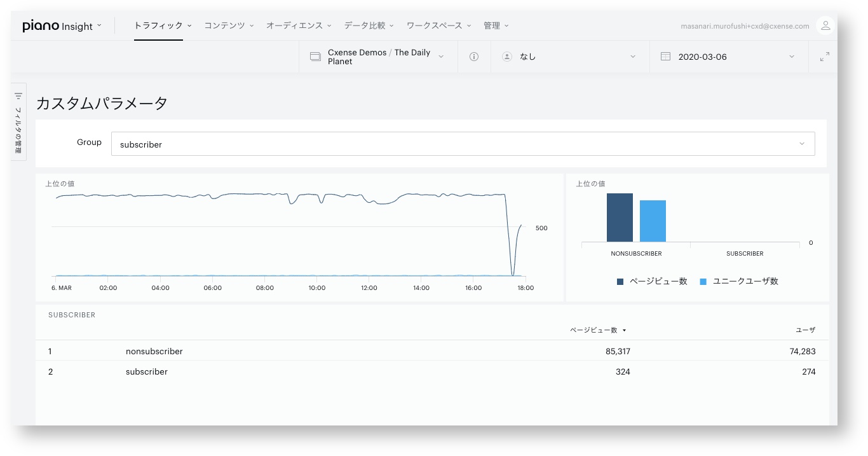Click the 85,317 pageviews value

click(618, 351)
